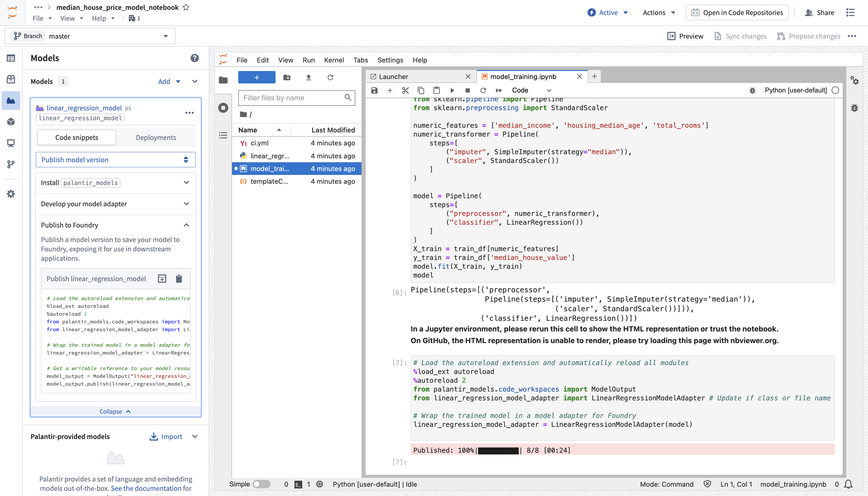The image size is (868, 496).
Task: Open the Branch master dropdown
Action: (90, 36)
